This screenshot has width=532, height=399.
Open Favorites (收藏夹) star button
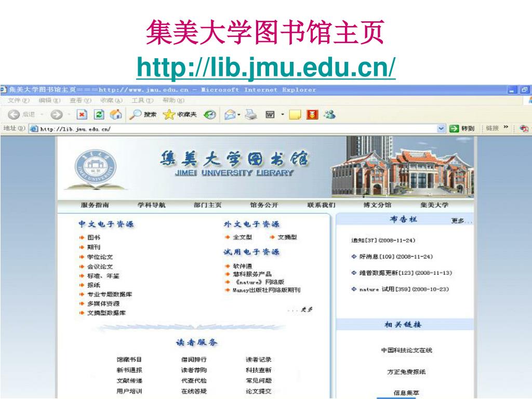click(x=180, y=115)
